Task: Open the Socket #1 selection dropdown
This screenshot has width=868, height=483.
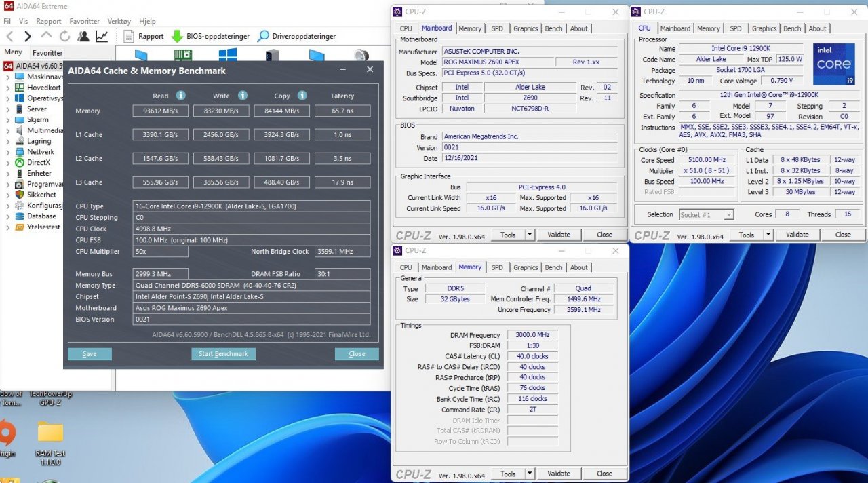Action: click(x=707, y=214)
